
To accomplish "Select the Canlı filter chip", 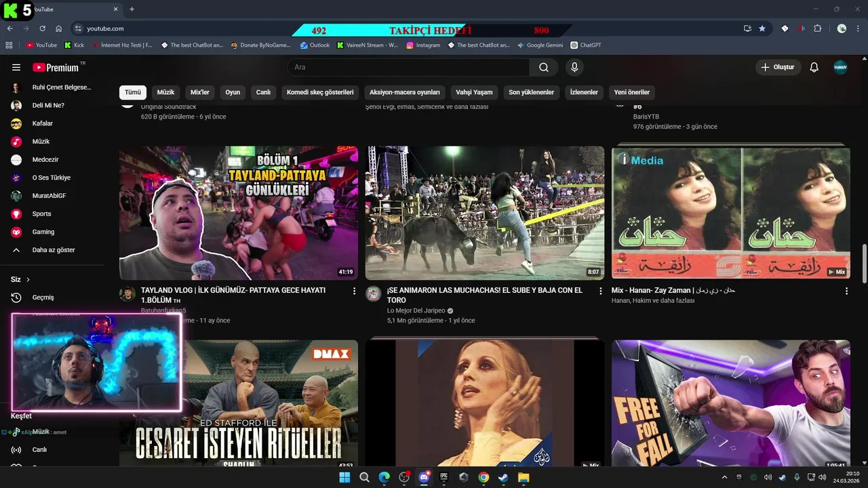I will 263,92.
